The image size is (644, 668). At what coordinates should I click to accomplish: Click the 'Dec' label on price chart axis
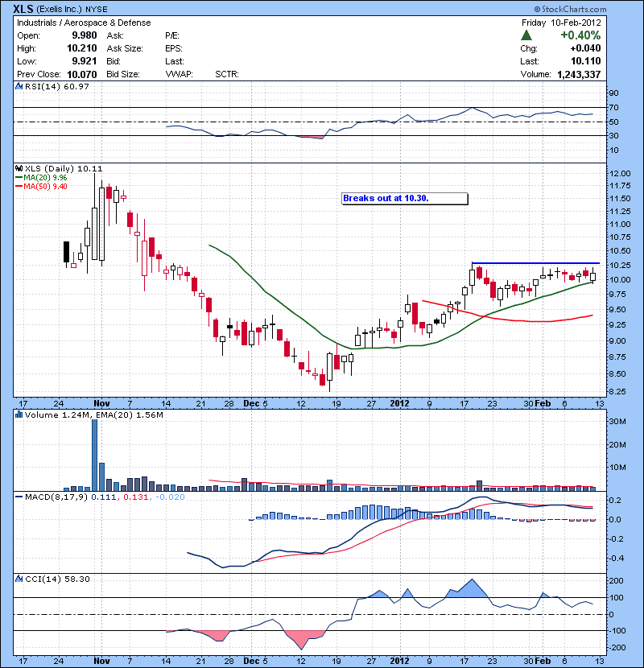[250, 403]
